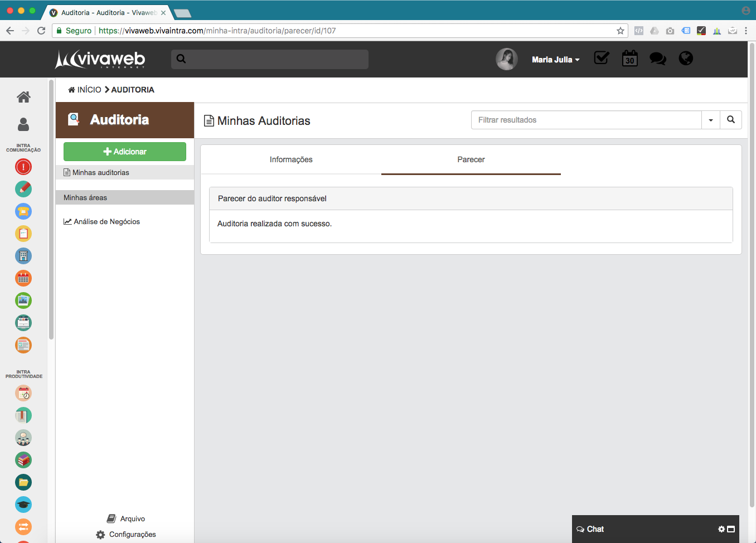756x543 pixels.
Task: Open the yellow telephone icon in sidebar
Action: (x=23, y=211)
